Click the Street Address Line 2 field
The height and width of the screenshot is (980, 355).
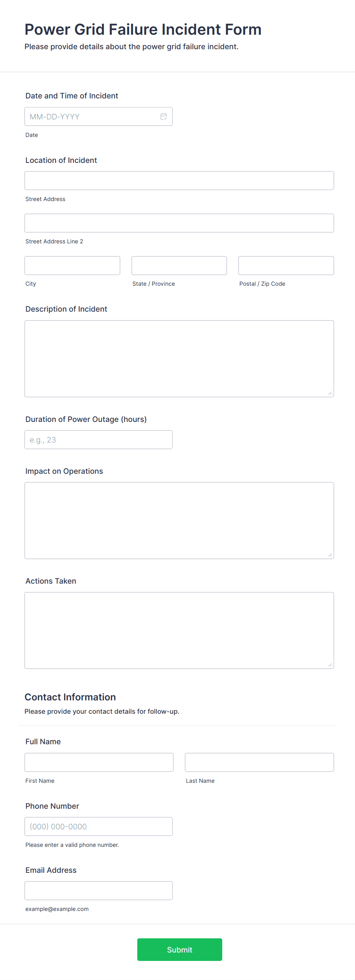179,223
